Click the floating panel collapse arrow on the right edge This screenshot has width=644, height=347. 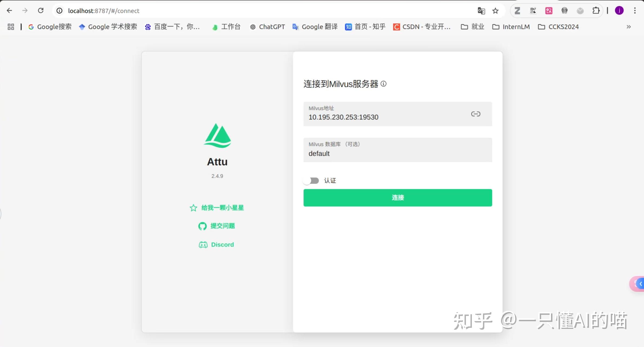click(640, 284)
